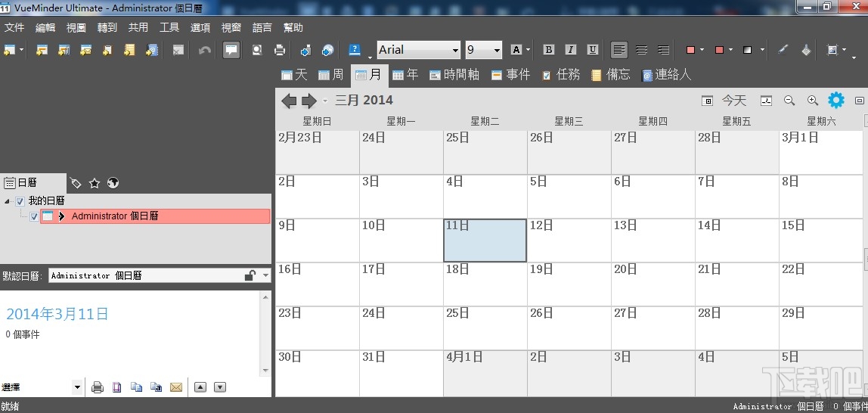Select the 18日 day cell in calendar
Image resolution: width=868 pixels, height=413 pixels.
[x=485, y=284]
